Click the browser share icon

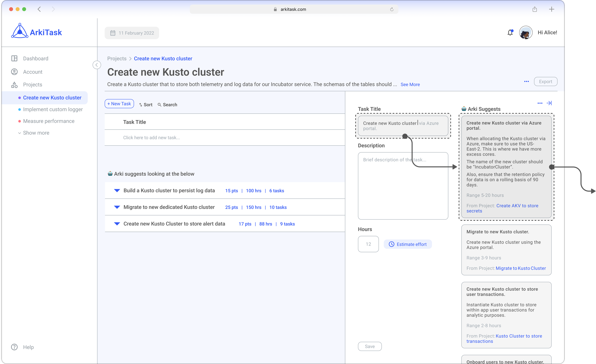tap(534, 9)
